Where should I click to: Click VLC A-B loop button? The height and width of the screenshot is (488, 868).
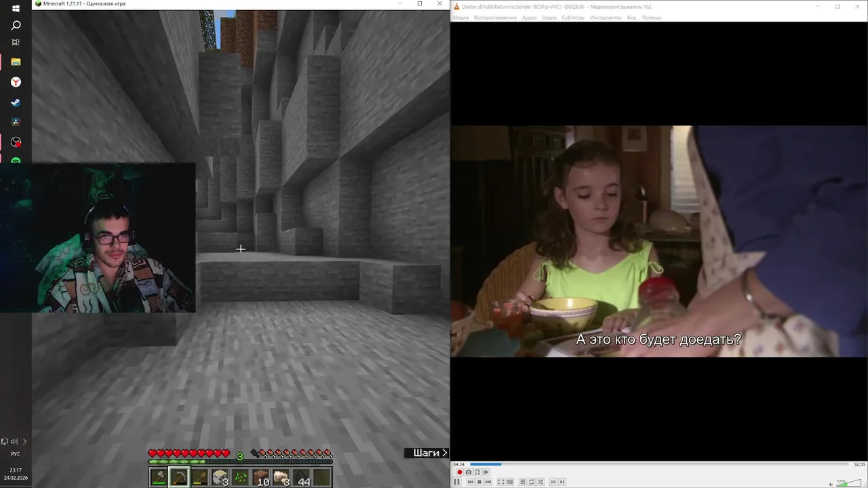pos(477,472)
